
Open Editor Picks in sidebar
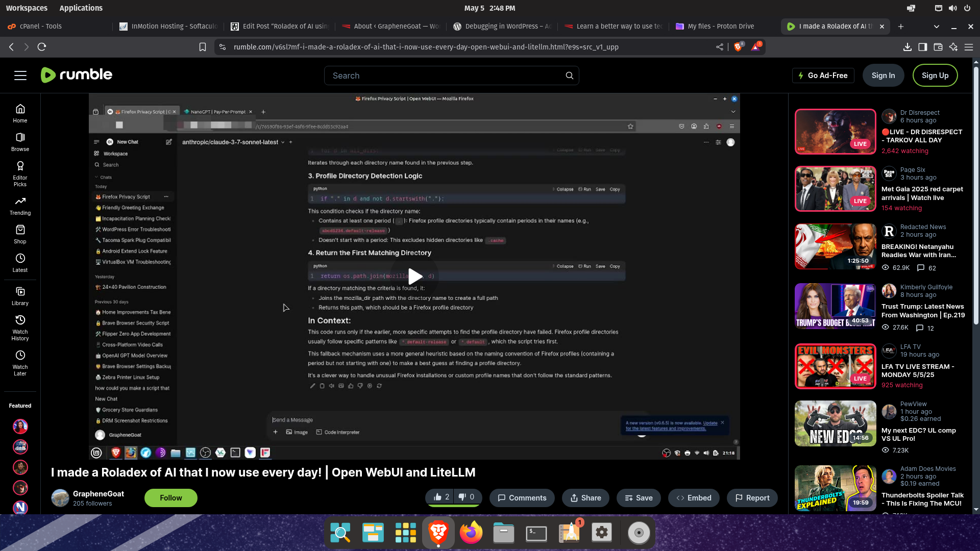[20, 174]
